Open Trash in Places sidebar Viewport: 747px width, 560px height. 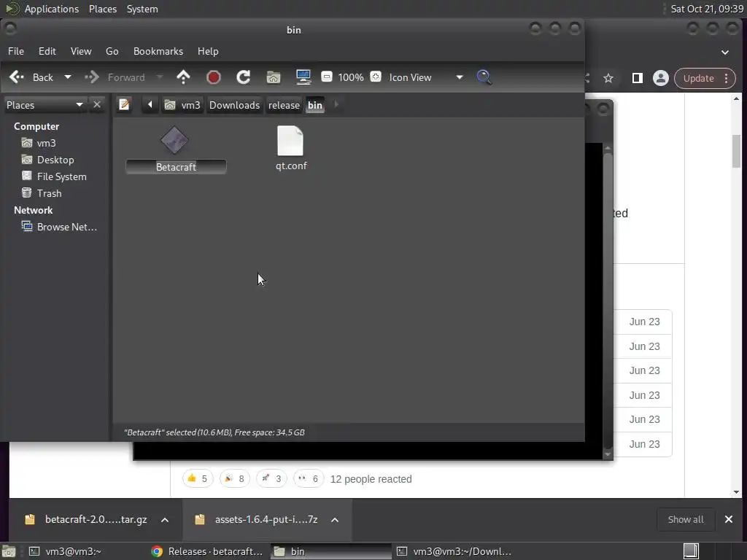(42, 192)
